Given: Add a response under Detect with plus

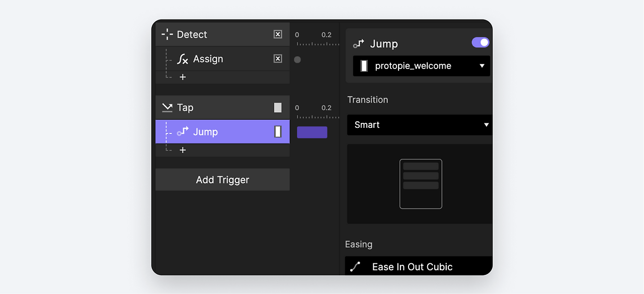Looking at the screenshot, I should pyautogui.click(x=183, y=77).
